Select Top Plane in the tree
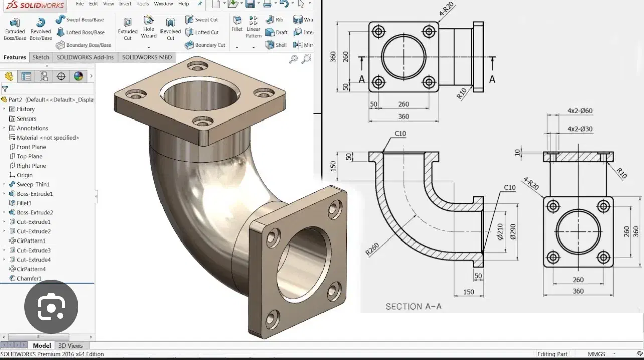This screenshot has height=360, width=644. pyautogui.click(x=26, y=156)
